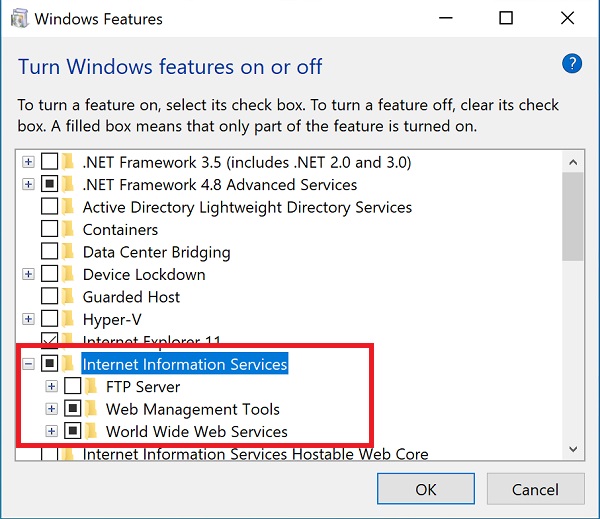The image size is (600, 519).
Task: Expand the Hyper-V node
Action: point(28,319)
